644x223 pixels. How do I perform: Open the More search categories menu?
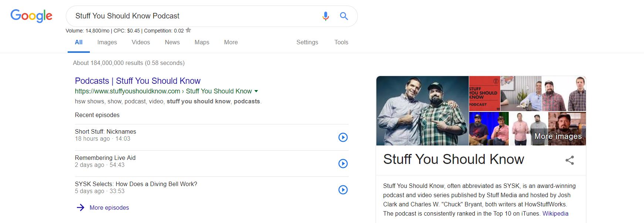(231, 42)
